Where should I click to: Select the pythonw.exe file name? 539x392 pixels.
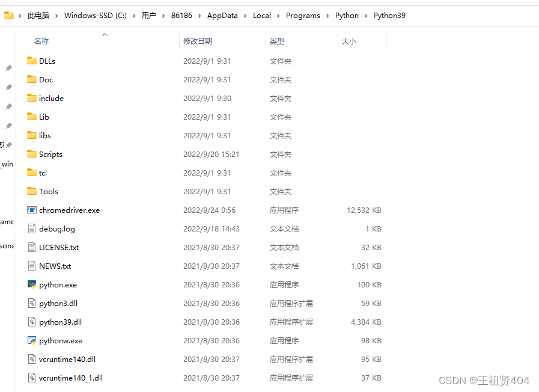point(61,341)
